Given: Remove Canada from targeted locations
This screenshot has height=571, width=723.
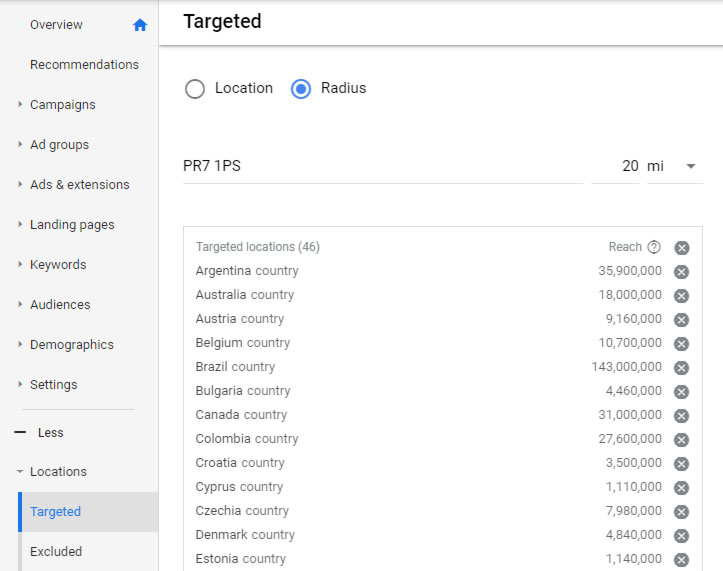Looking at the screenshot, I should pos(682,416).
